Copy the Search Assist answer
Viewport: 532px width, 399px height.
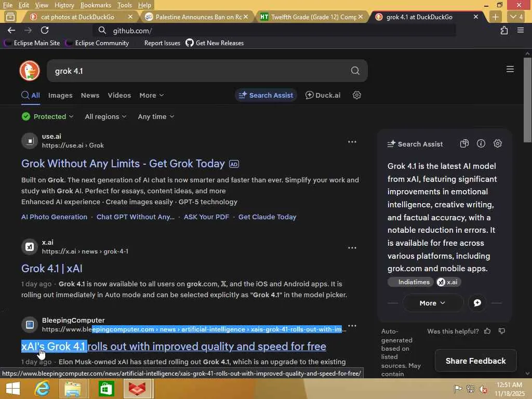pyautogui.click(x=464, y=143)
